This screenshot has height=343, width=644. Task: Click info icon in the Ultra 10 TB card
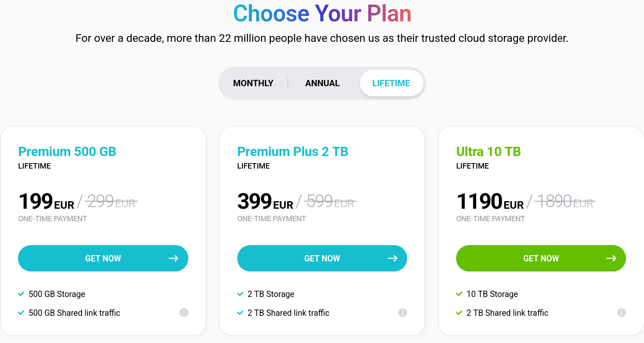pyautogui.click(x=621, y=312)
